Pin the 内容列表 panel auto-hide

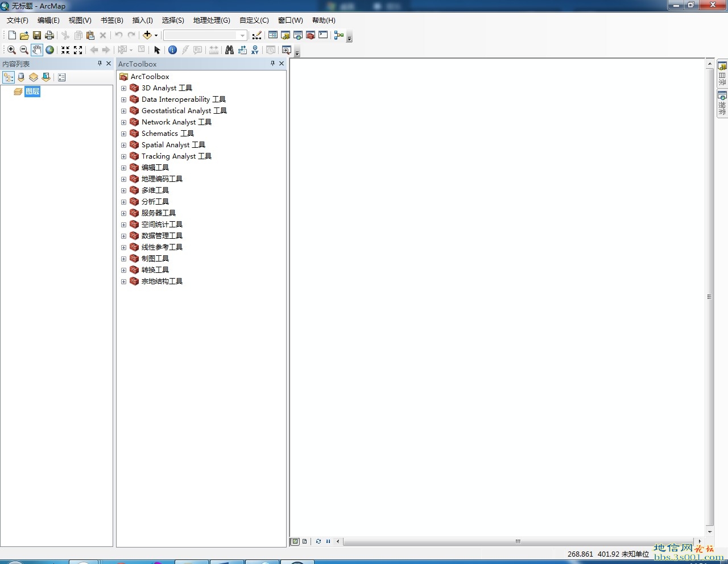tap(100, 64)
